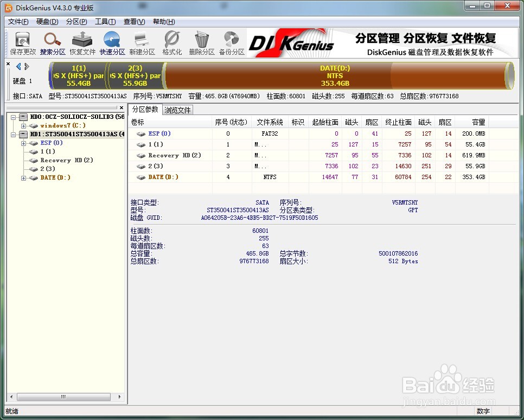Select DATE(D:) in the left tree
Image resolution: width=524 pixels, height=420 pixels.
[x=55, y=177]
